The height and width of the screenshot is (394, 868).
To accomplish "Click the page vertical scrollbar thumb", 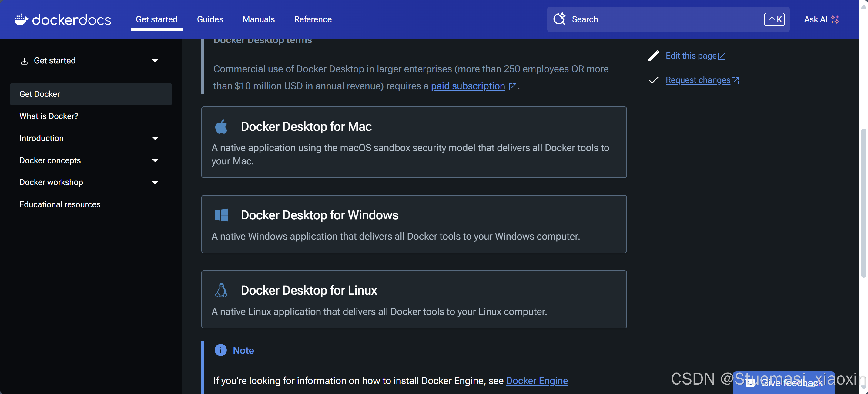I will tap(863, 202).
